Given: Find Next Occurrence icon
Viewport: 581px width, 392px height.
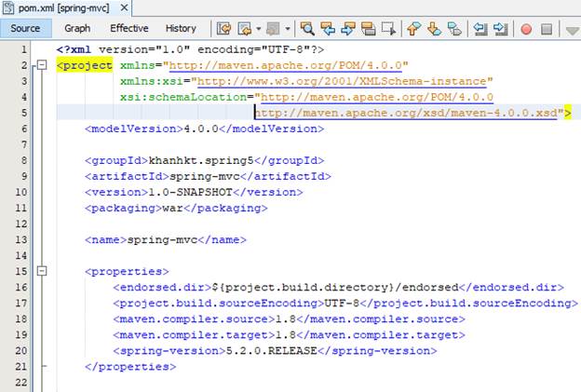Looking at the screenshot, I should tap(348, 29).
